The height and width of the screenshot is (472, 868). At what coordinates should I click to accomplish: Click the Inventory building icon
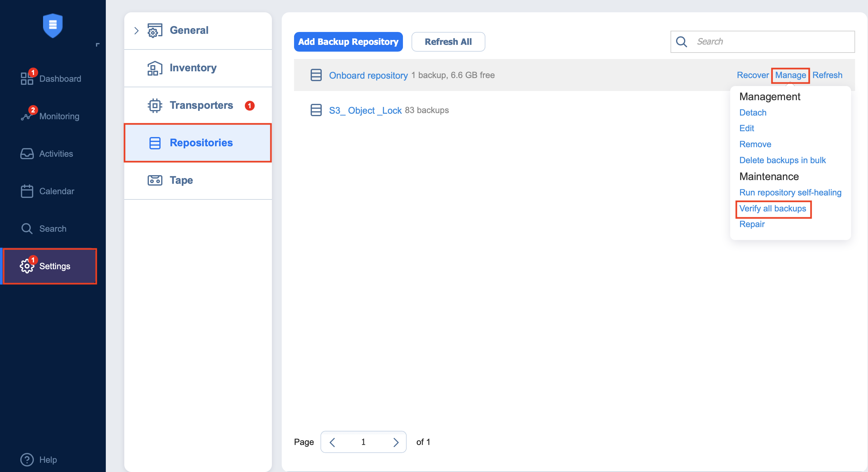click(155, 68)
